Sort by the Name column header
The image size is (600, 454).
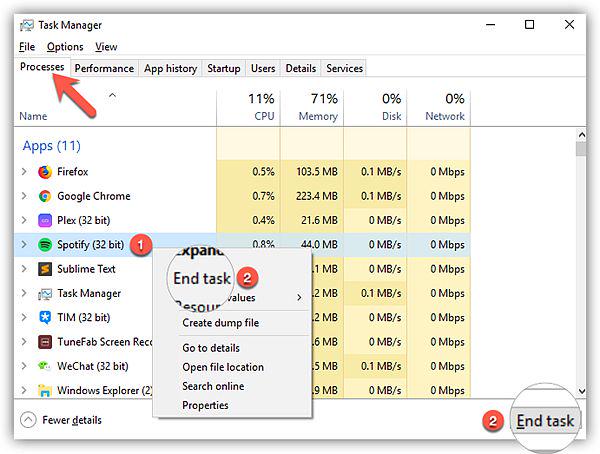click(33, 116)
